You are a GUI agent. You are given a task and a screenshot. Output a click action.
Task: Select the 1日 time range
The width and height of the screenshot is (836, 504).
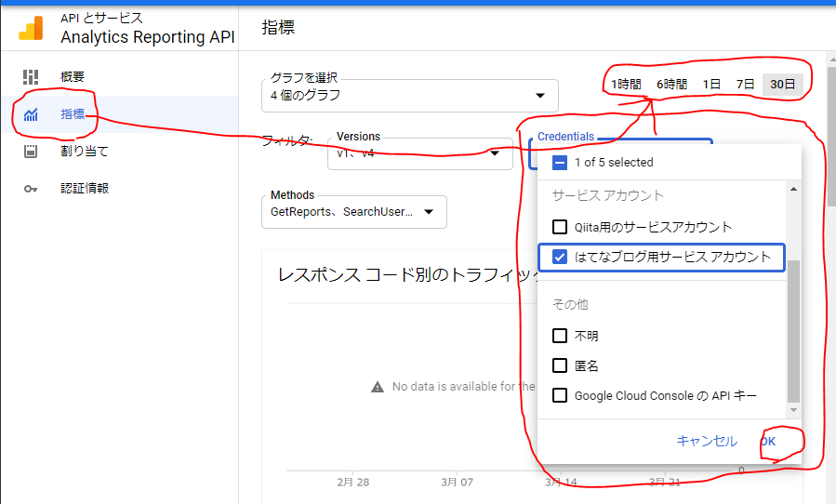pyautogui.click(x=711, y=85)
